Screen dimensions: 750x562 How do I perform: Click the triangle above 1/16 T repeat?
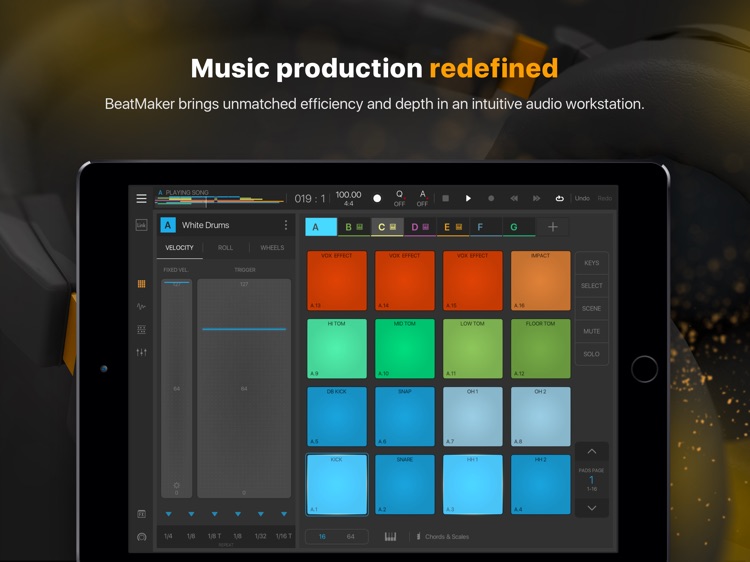(284, 514)
